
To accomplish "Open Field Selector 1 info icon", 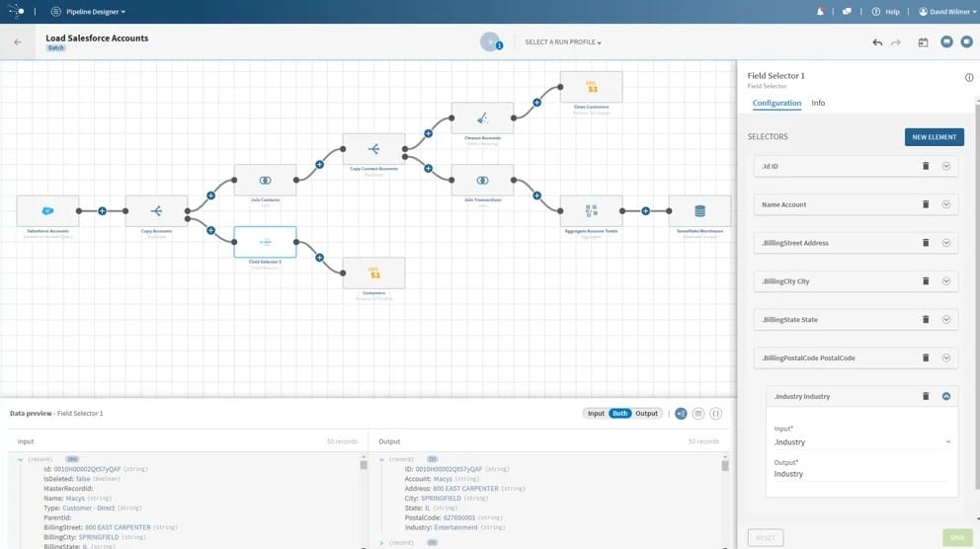I will [x=969, y=77].
